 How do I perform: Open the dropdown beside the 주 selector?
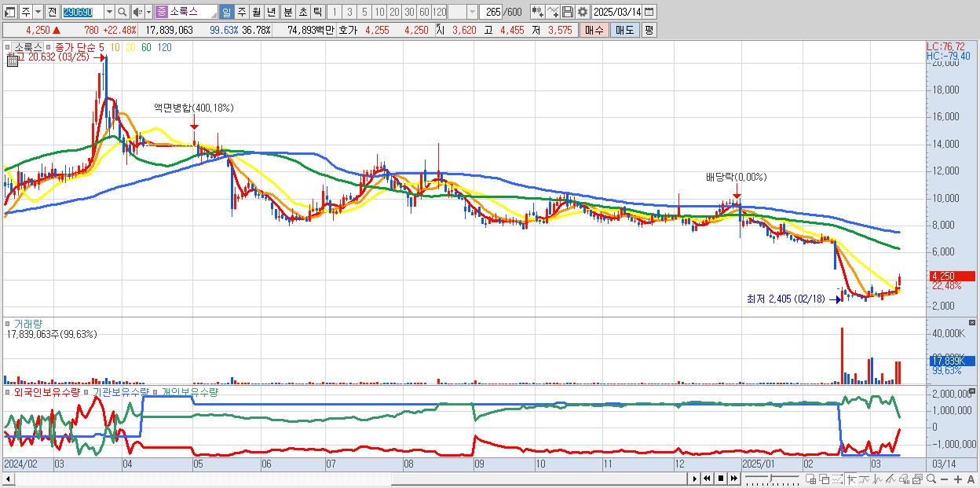37,12
